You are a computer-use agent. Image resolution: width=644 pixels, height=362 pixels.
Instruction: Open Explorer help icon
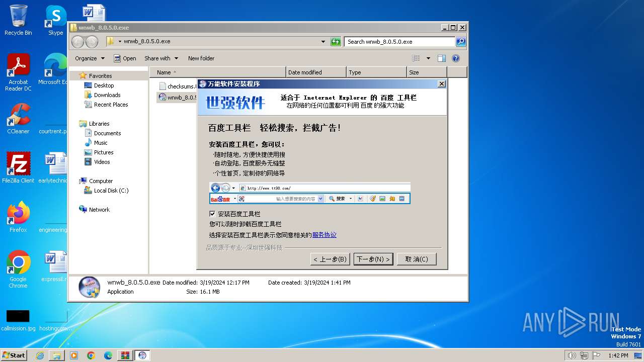point(456,58)
